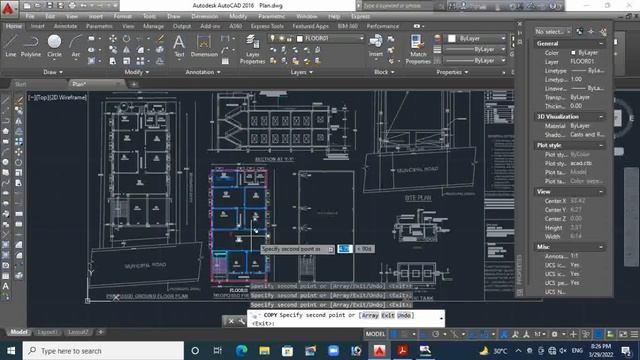Viewport: 640px width, 360px height.
Task: Expand the Block panel dropdown
Action: (384, 72)
